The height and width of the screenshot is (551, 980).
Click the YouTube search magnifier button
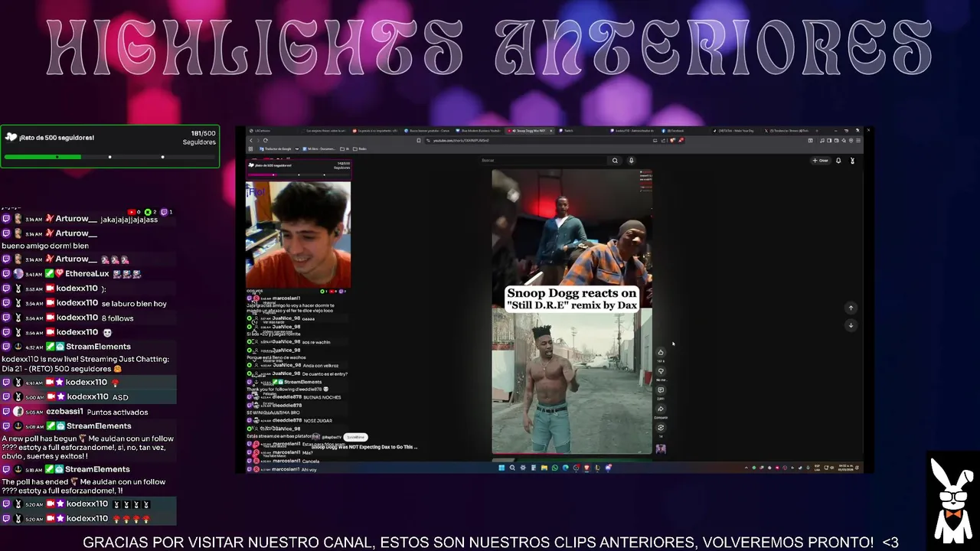(x=615, y=161)
